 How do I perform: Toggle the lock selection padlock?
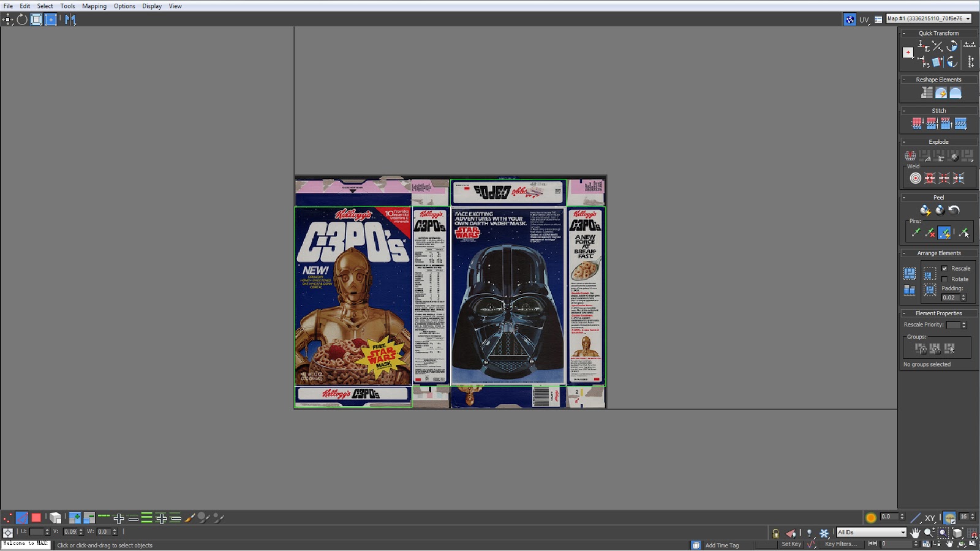[775, 533]
